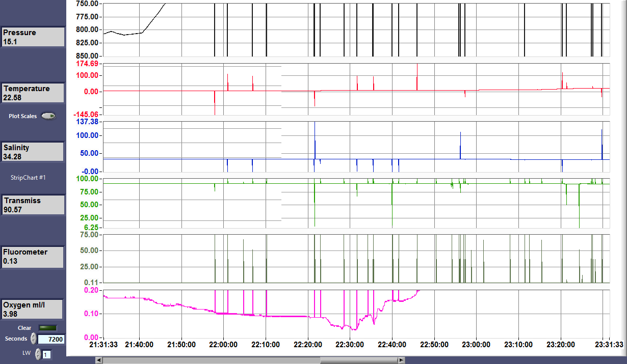Screen dimensions: 627x364
Task: Click the Seconds label text
Action: pos(16,339)
